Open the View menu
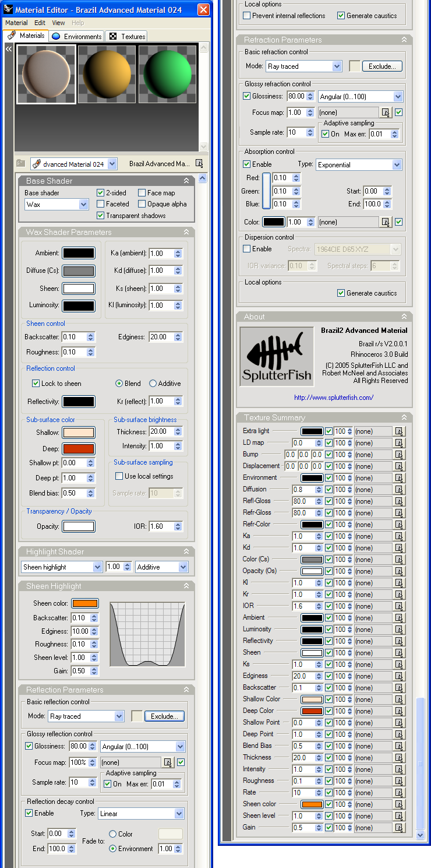The image size is (431, 868). (x=58, y=23)
